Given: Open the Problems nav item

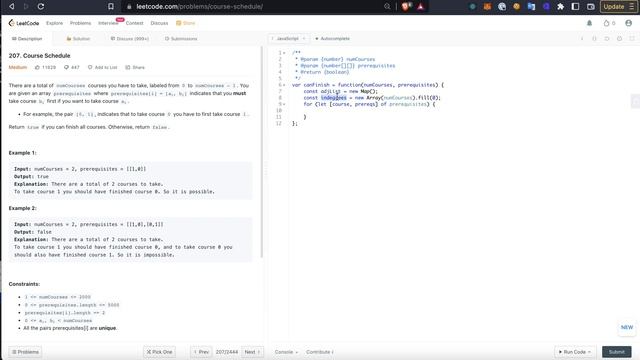Looking at the screenshot, I should pos(80,23).
